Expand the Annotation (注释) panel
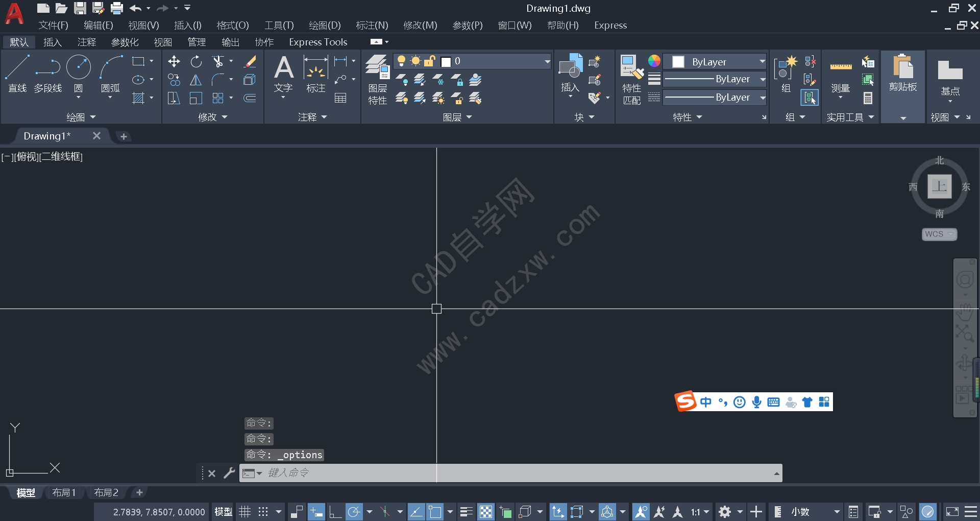The image size is (980, 521). (312, 117)
